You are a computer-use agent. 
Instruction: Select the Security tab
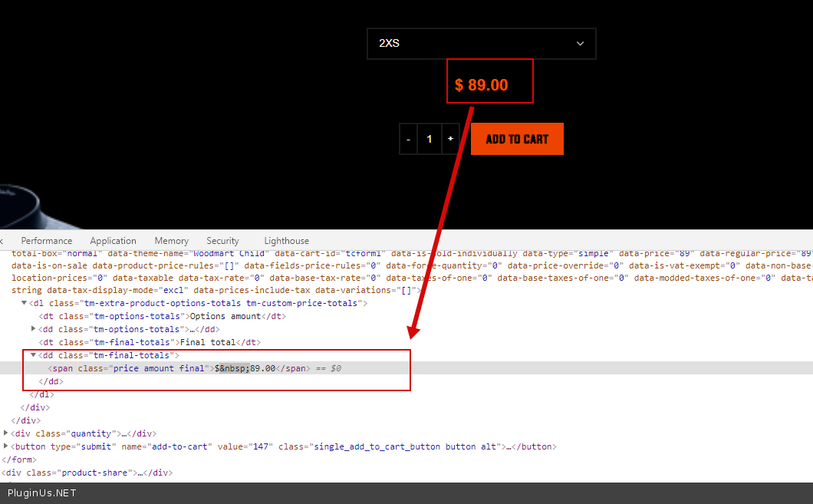click(222, 241)
